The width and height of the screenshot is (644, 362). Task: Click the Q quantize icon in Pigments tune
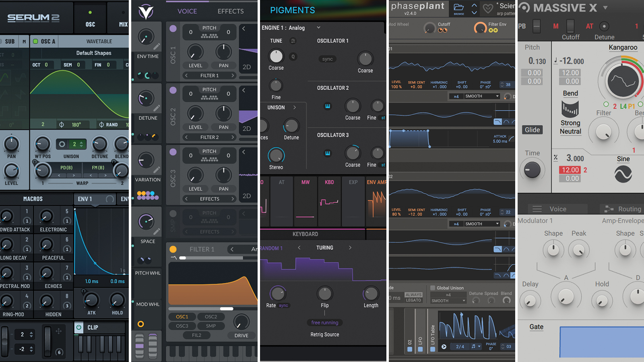coord(293,57)
